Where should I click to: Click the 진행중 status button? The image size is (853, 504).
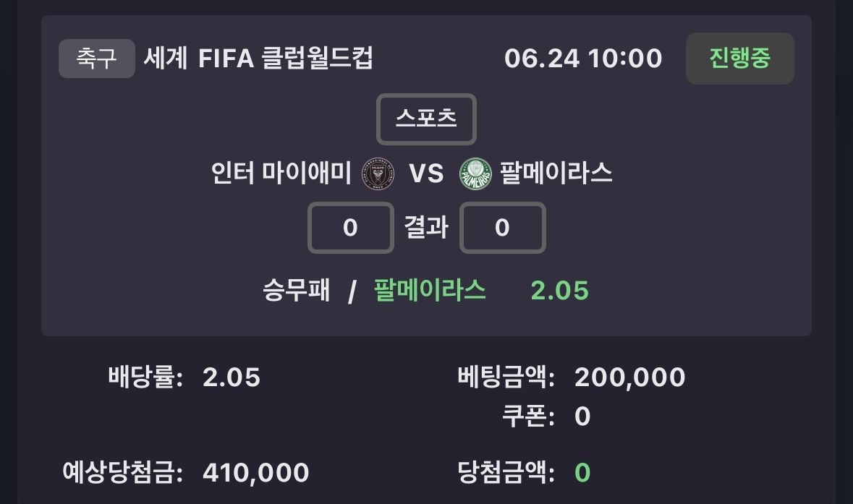click(x=740, y=58)
